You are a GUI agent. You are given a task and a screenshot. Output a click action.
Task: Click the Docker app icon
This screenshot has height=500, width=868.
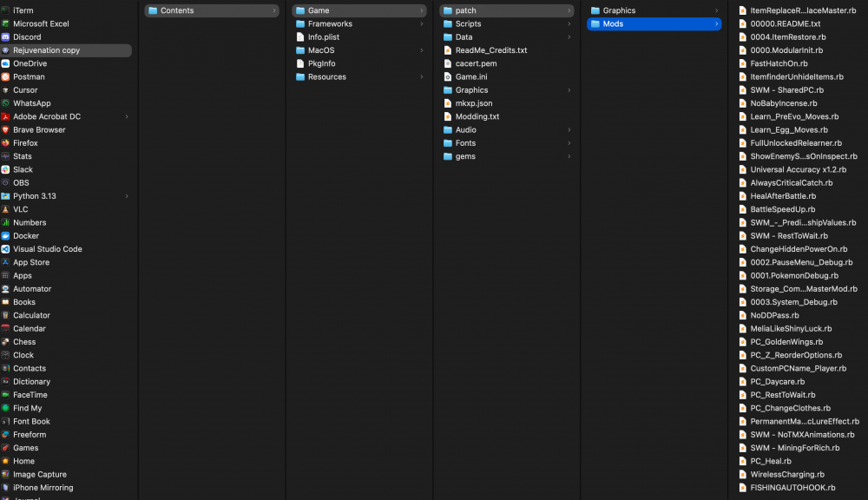pos(5,236)
